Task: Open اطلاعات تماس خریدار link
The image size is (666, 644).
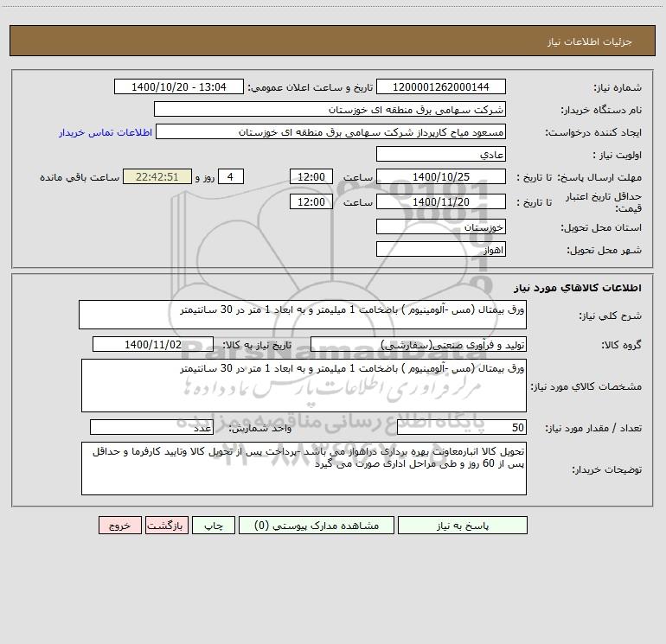Action: pos(106,132)
